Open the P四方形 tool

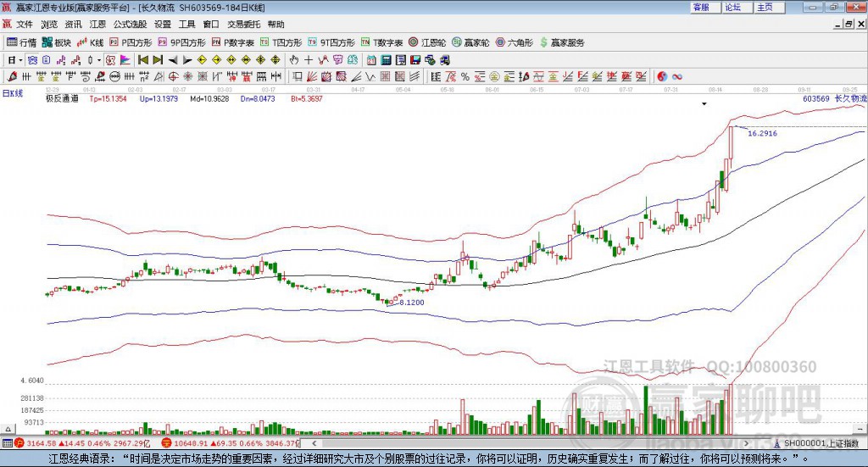(x=131, y=42)
